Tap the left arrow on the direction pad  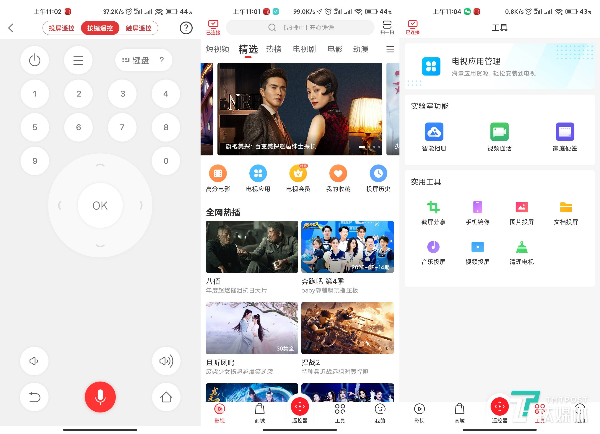(x=59, y=206)
